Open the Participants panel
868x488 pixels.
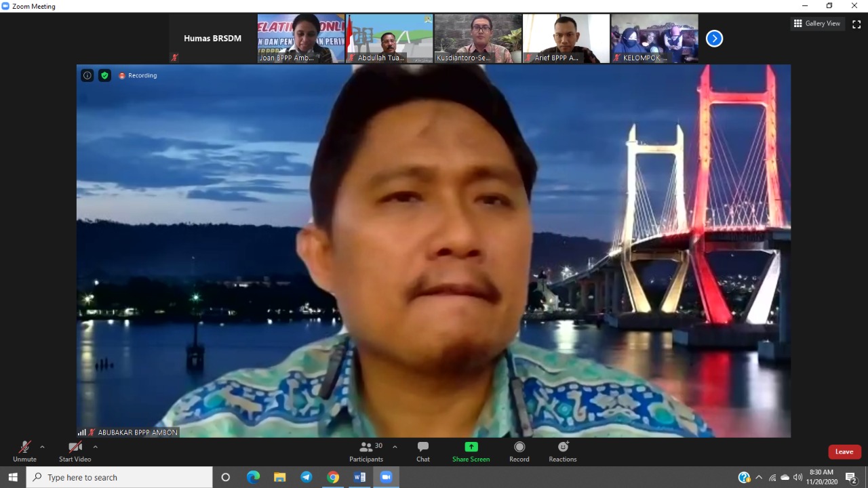366,451
